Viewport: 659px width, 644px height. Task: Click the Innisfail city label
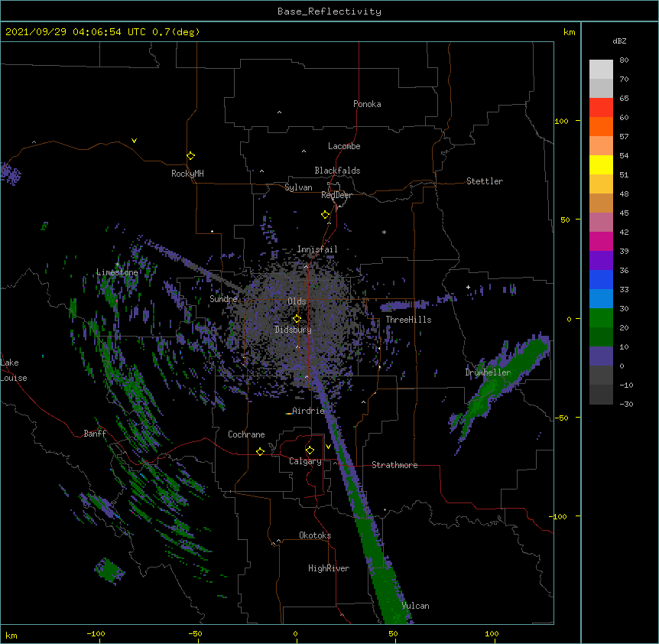(x=317, y=249)
